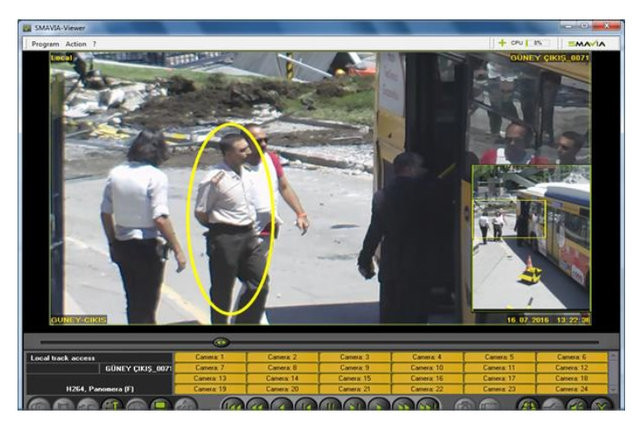Open the ? help menu
This screenshot has width=640, height=422.
click(x=95, y=44)
